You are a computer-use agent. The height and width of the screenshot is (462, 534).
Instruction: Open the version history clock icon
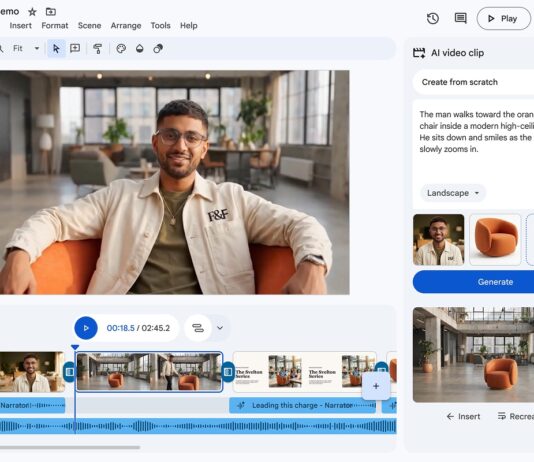coord(433,18)
